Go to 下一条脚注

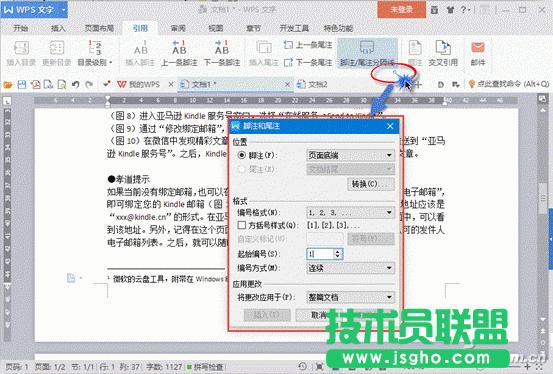222,53
